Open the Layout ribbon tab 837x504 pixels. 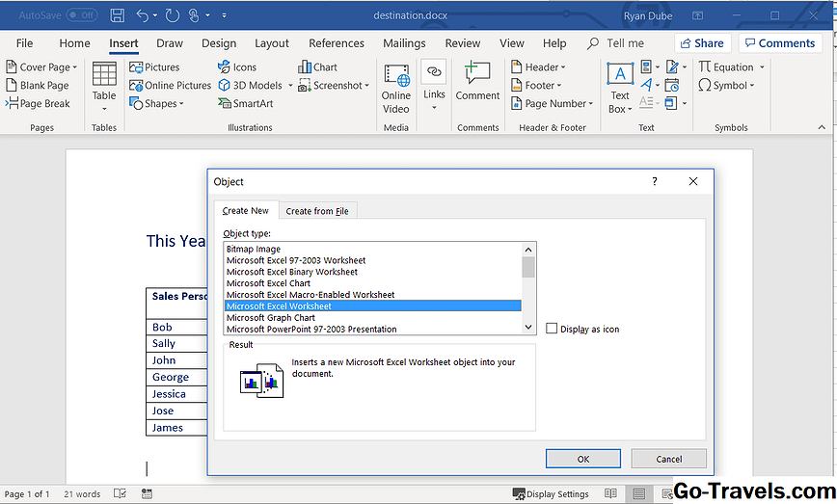click(x=272, y=43)
